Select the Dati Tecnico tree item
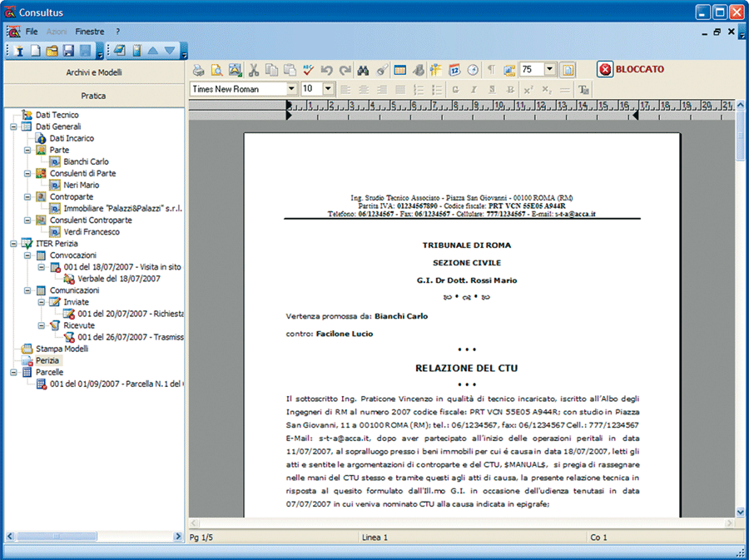The height and width of the screenshot is (560, 749). click(x=57, y=115)
